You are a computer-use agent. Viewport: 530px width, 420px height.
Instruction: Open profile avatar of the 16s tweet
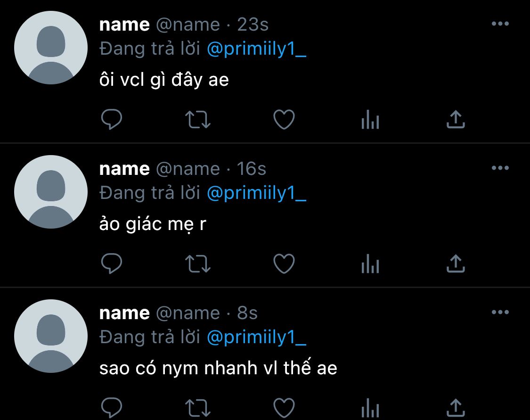point(51,192)
